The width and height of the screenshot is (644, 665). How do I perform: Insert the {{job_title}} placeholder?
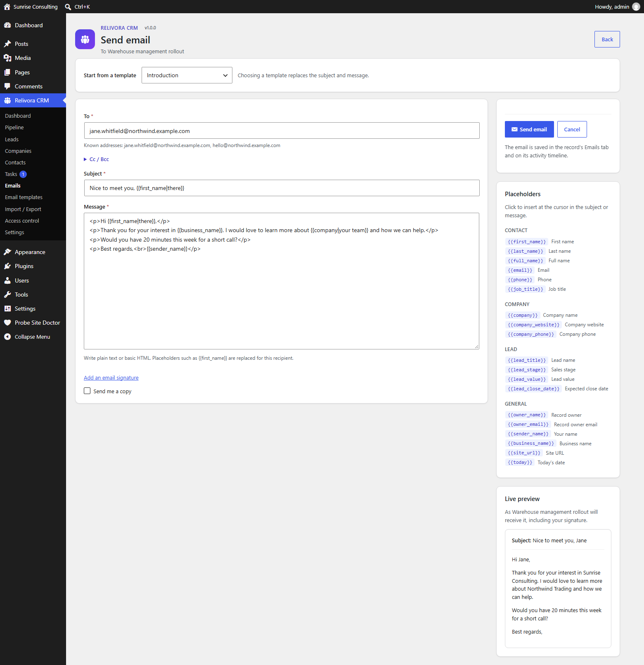(x=526, y=289)
